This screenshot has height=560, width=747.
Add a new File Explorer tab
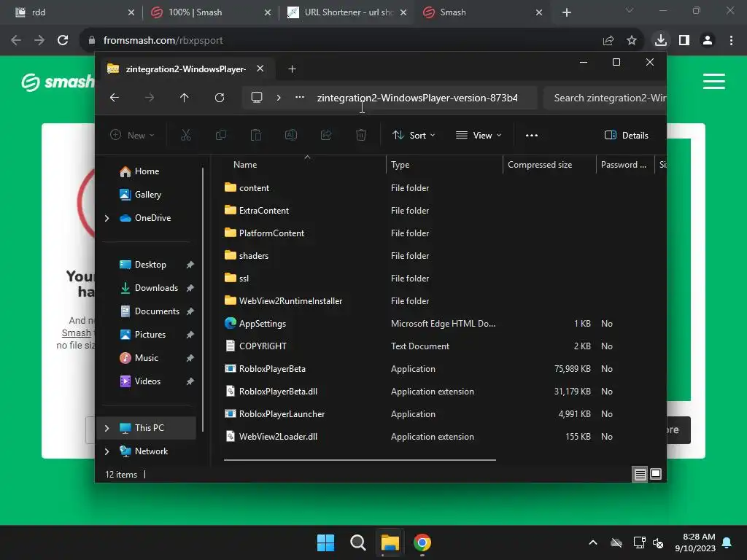coord(292,69)
